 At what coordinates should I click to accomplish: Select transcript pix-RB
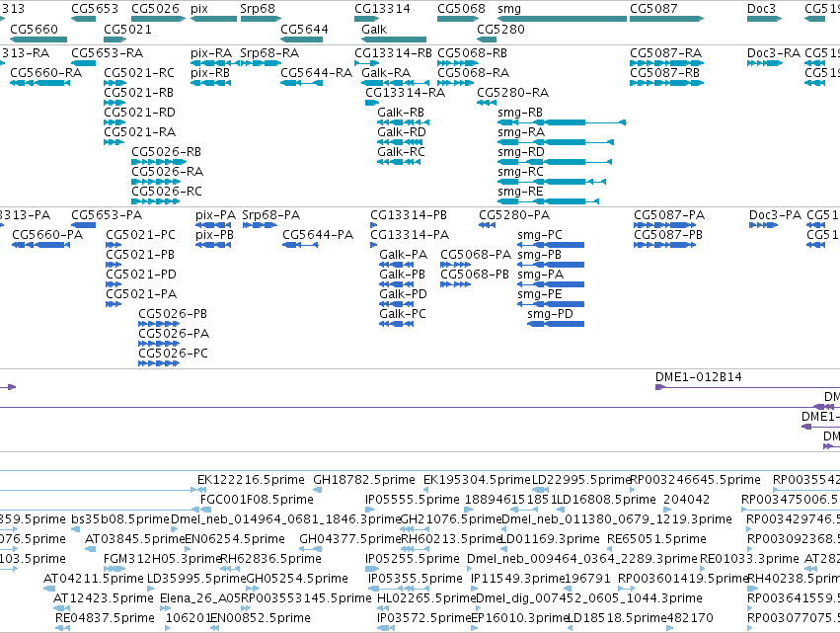210,83
